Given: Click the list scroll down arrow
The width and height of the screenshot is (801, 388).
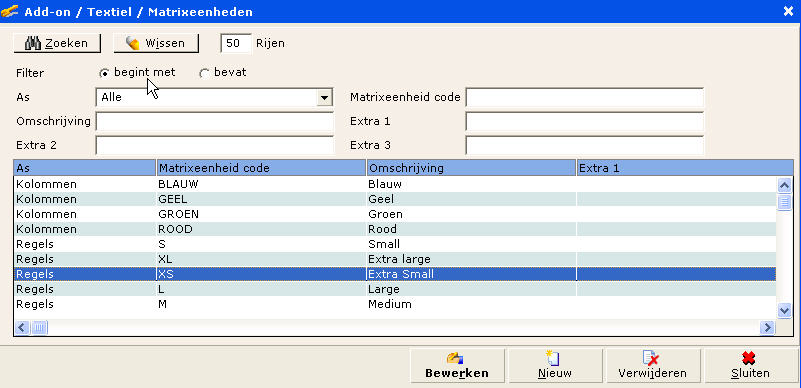Looking at the screenshot, I should tap(784, 310).
